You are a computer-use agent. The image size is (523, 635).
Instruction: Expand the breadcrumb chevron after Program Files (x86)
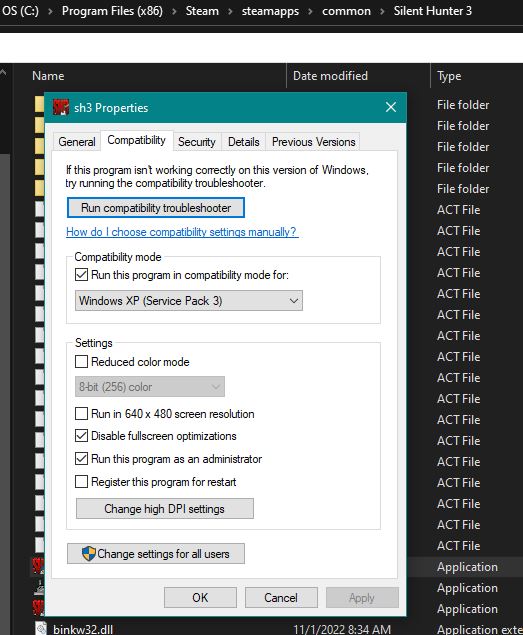tap(174, 11)
